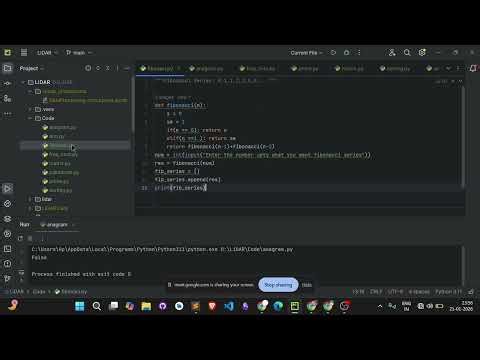Select Code folder in project tree
Viewport: 480px width, 360px height.
(45, 118)
